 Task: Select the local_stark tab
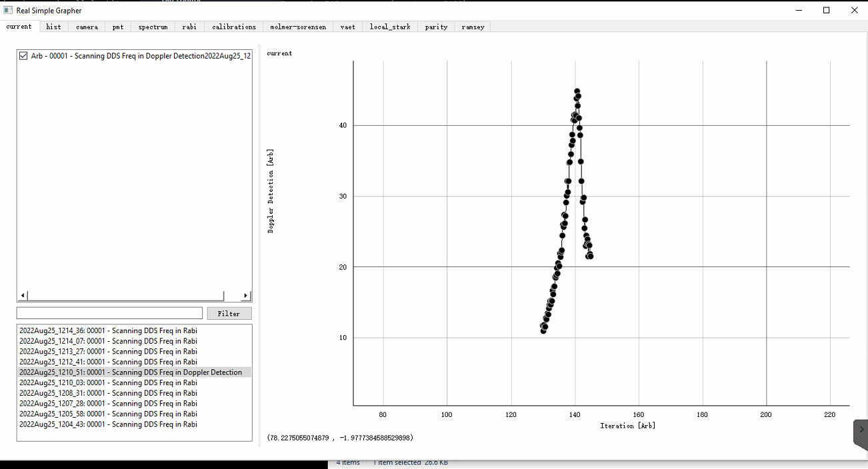(x=390, y=27)
